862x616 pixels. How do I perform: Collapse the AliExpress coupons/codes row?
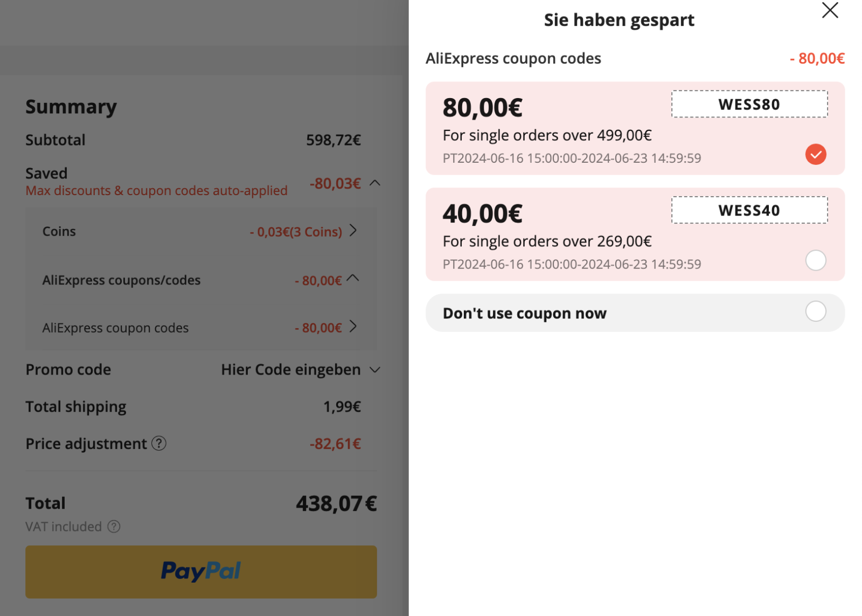coord(353,279)
